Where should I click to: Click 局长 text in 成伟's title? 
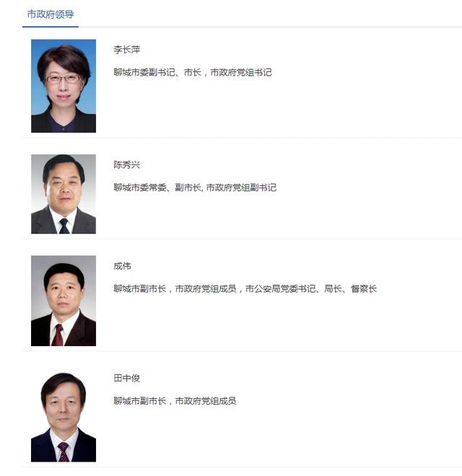(333, 288)
